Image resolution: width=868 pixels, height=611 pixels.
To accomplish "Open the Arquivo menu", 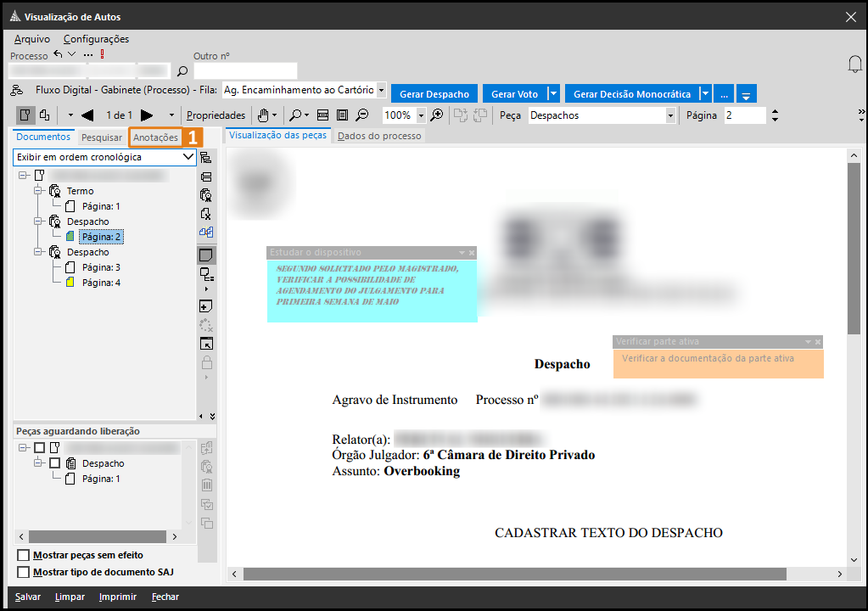I will 32,39.
